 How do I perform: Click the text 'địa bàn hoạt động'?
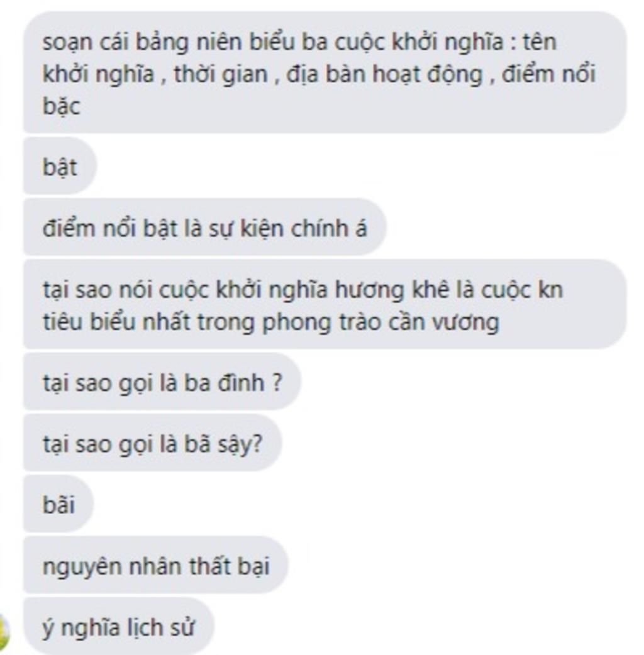(x=384, y=75)
